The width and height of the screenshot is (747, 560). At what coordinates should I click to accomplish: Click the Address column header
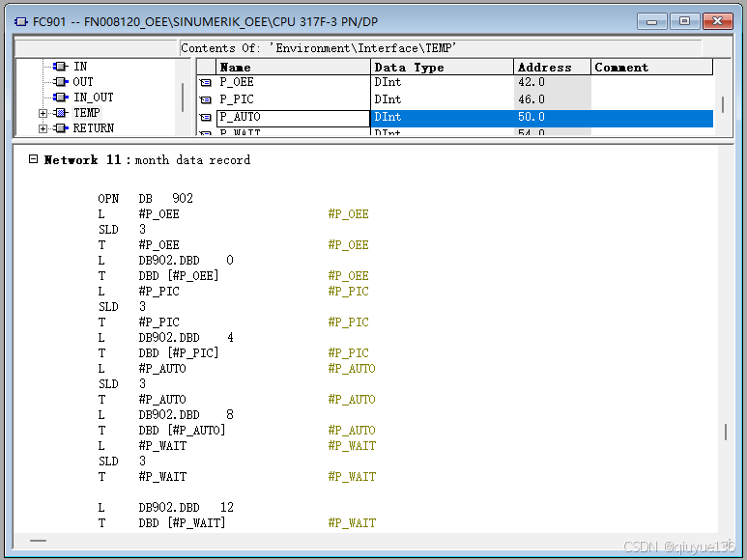552,67
